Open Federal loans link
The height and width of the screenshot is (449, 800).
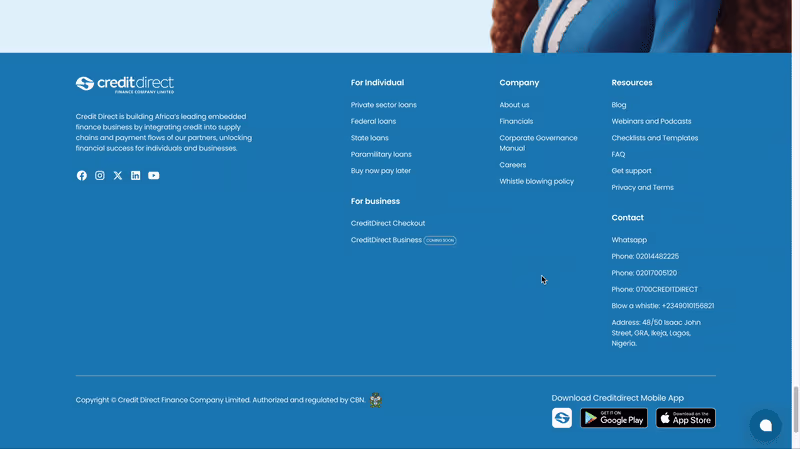373,121
